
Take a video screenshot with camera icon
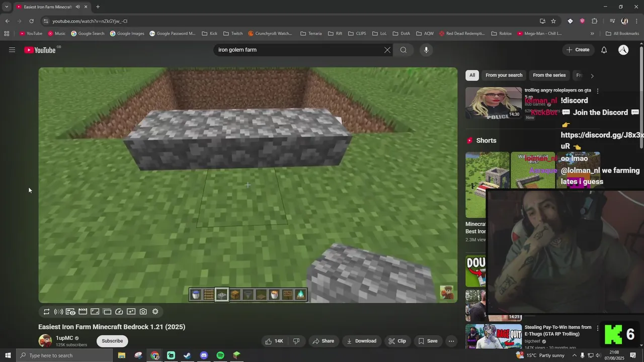pyautogui.click(x=143, y=312)
